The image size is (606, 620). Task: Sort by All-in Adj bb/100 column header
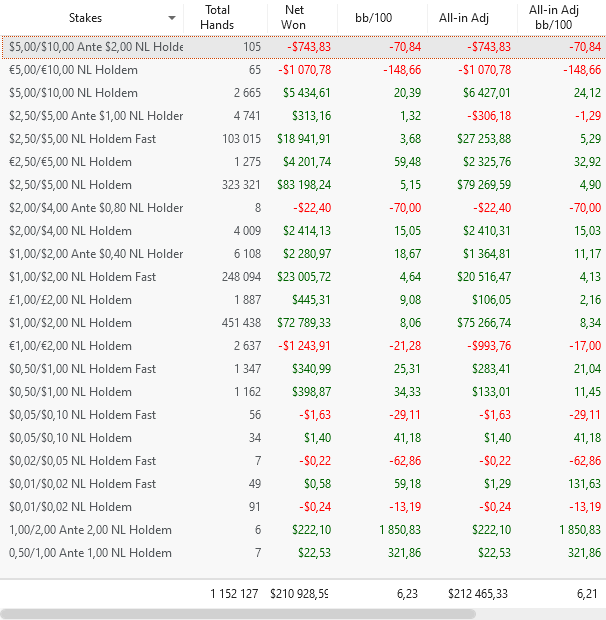[559, 17]
